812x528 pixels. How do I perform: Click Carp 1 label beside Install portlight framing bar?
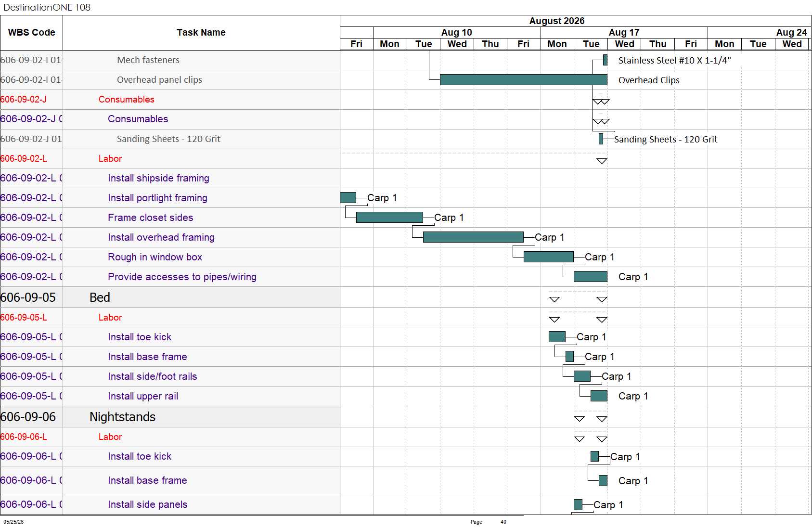tap(382, 198)
